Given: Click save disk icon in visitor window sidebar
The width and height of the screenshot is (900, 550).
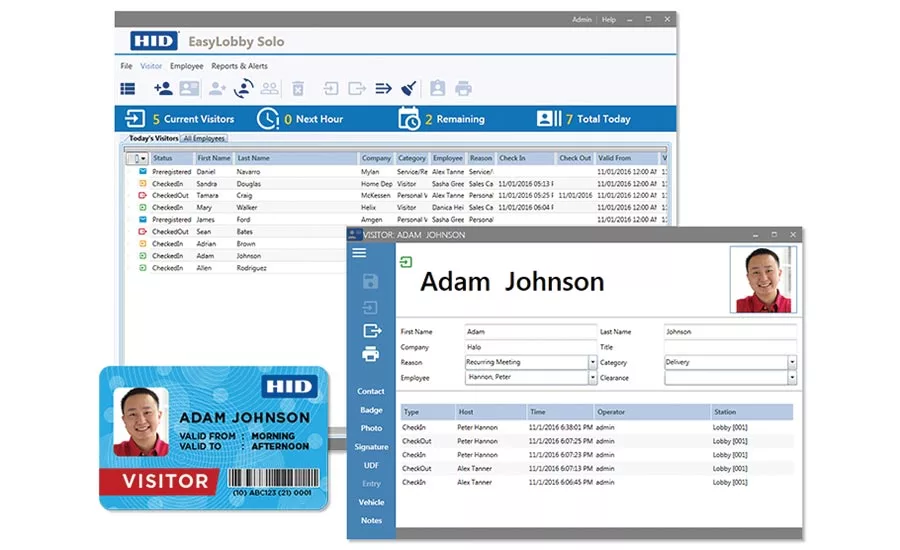Looking at the screenshot, I should pyautogui.click(x=371, y=281).
